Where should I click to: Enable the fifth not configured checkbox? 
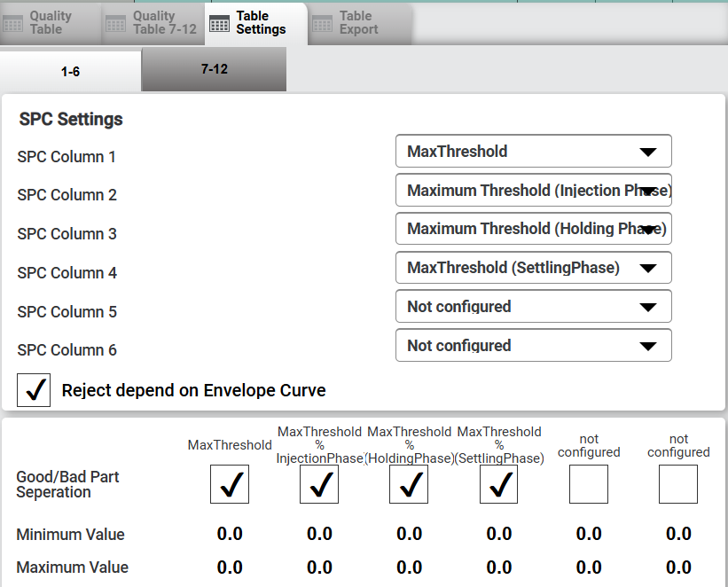click(x=589, y=484)
